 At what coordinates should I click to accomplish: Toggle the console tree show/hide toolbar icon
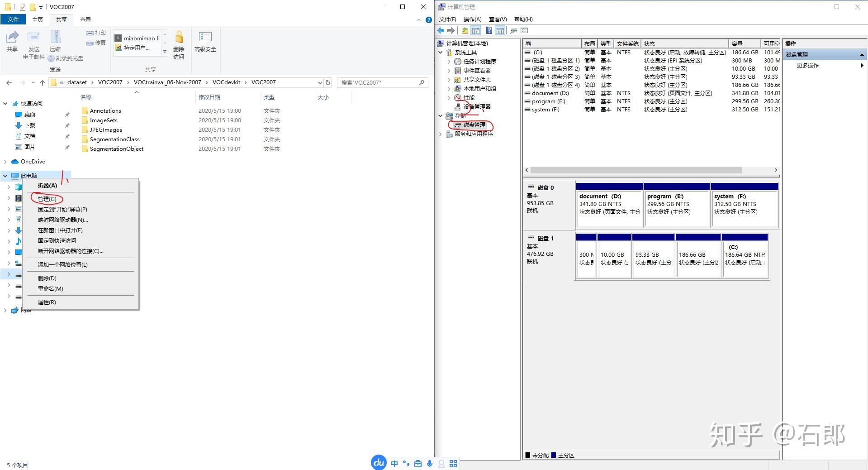click(475, 31)
